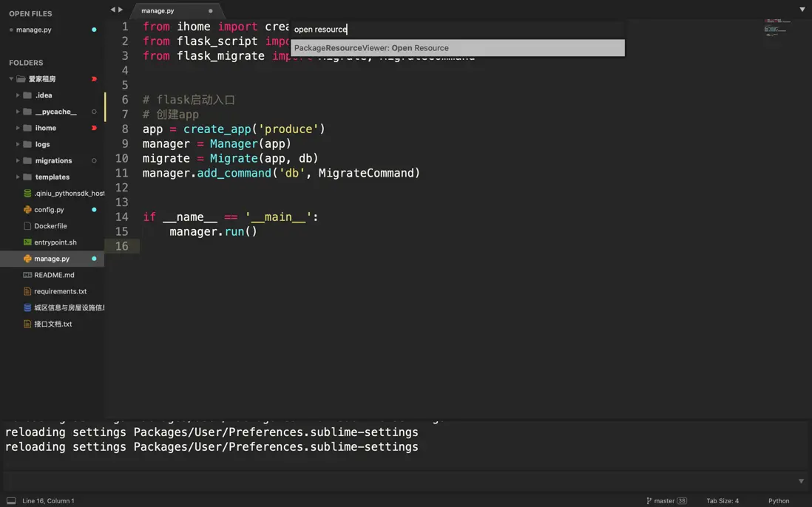Click the console panel dropdown arrow
Viewport: 812px width, 507px height.
[x=801, y=481]
